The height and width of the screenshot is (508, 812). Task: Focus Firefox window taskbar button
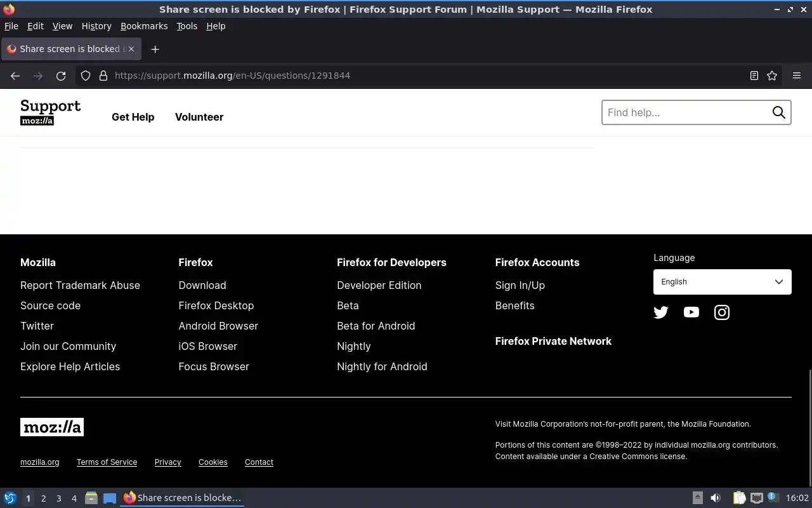(183, 498)
